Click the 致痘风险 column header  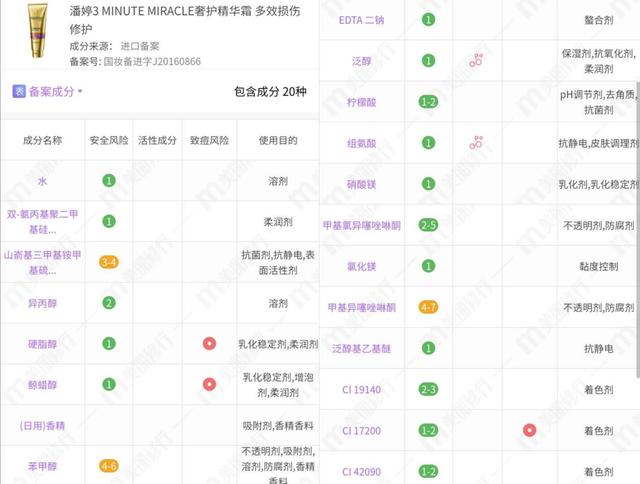[x=209, y=140]
